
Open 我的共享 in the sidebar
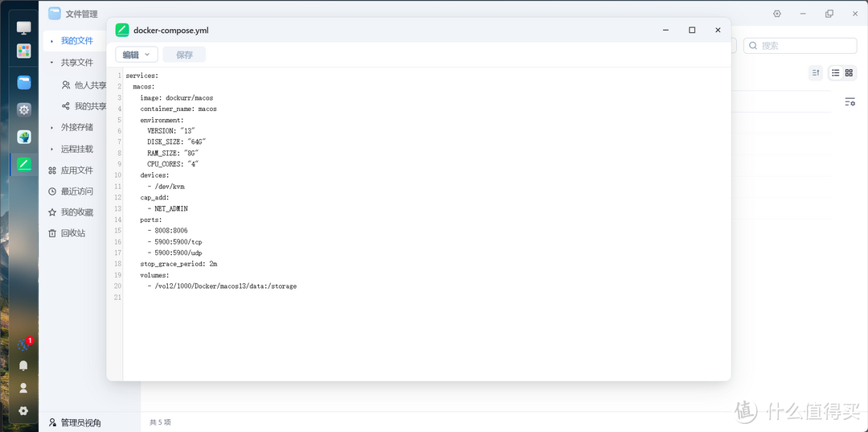pos(84,105)
